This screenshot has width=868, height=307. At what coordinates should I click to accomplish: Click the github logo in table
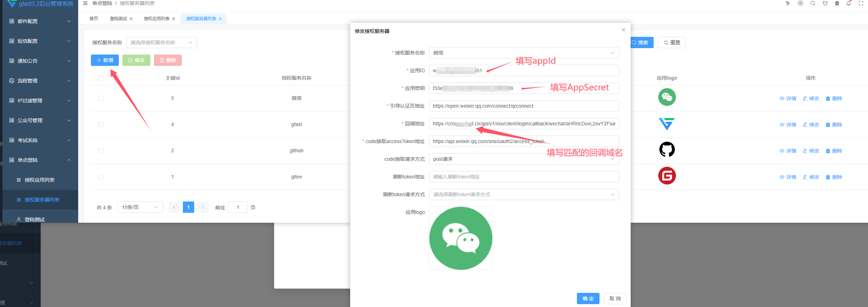(x=667, y=150)
